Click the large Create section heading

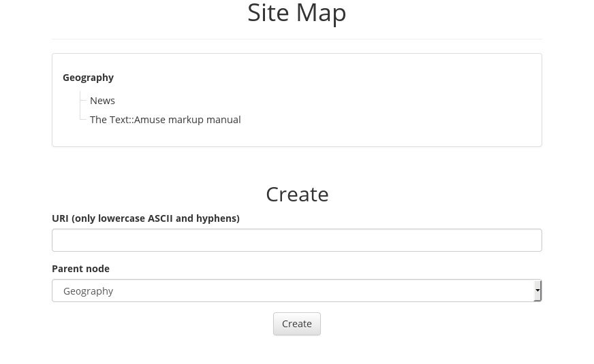click(297, 194)
